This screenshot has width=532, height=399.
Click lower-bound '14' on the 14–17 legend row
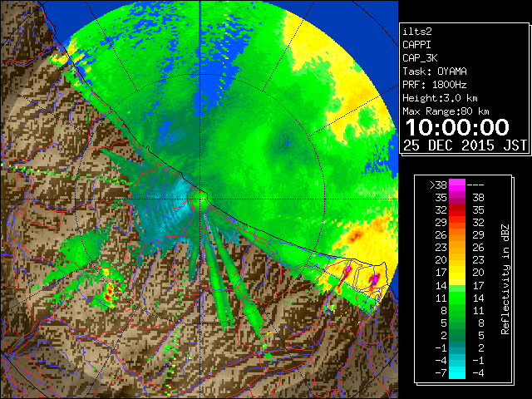coord(441,285)
